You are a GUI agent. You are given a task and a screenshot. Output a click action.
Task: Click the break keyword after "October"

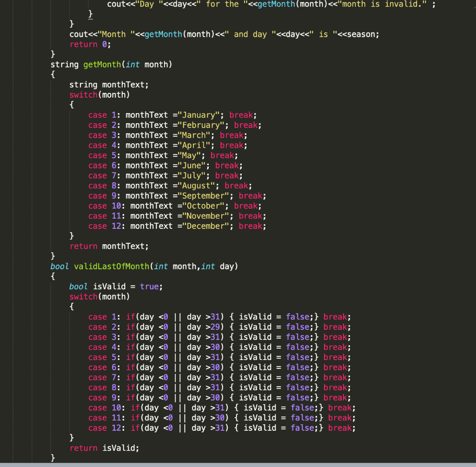[245, 206]
